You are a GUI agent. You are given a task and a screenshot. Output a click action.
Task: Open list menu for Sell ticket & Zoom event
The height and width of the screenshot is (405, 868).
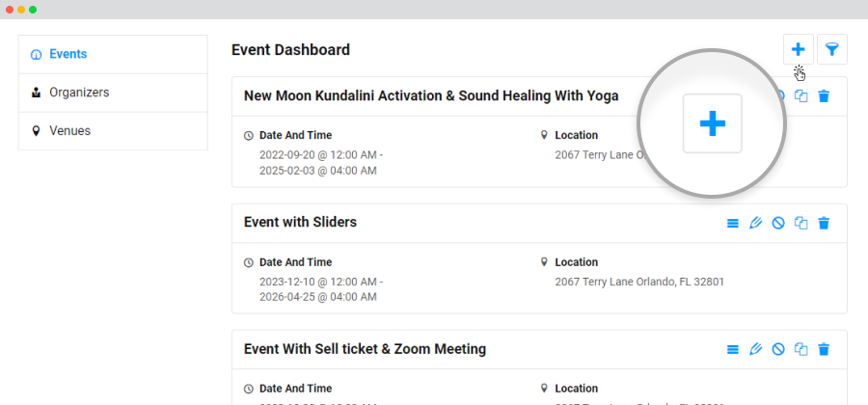point(732,349)
